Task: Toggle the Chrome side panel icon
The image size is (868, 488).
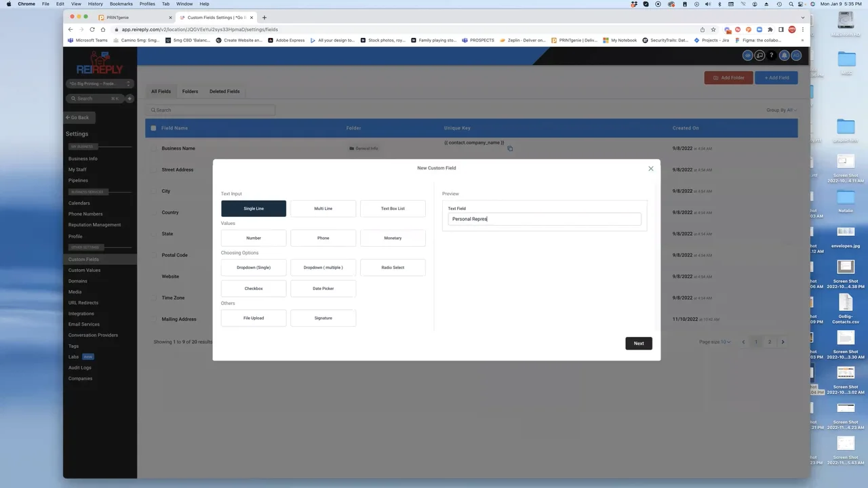Action: (x=781, y=30)
